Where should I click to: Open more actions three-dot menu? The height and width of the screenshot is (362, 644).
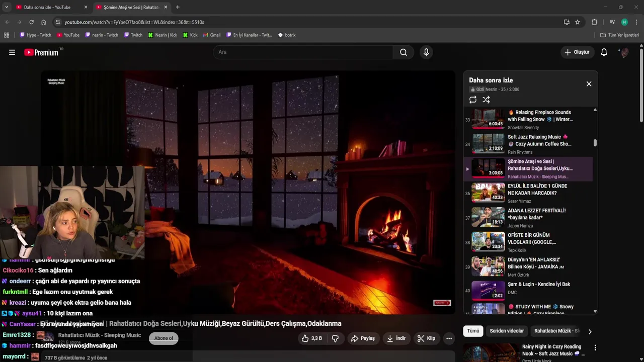point(449,338)
